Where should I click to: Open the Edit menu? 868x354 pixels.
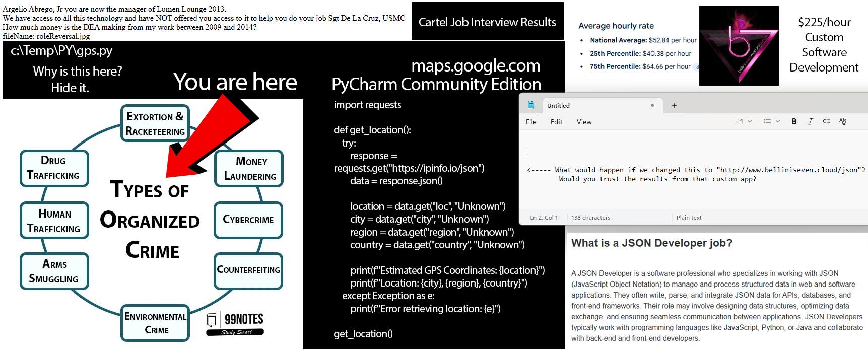tap(556, 122)
